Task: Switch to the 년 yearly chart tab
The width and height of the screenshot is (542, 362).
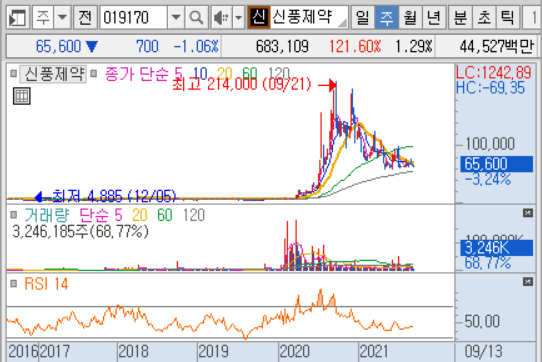Action: (x=433, y=17)
